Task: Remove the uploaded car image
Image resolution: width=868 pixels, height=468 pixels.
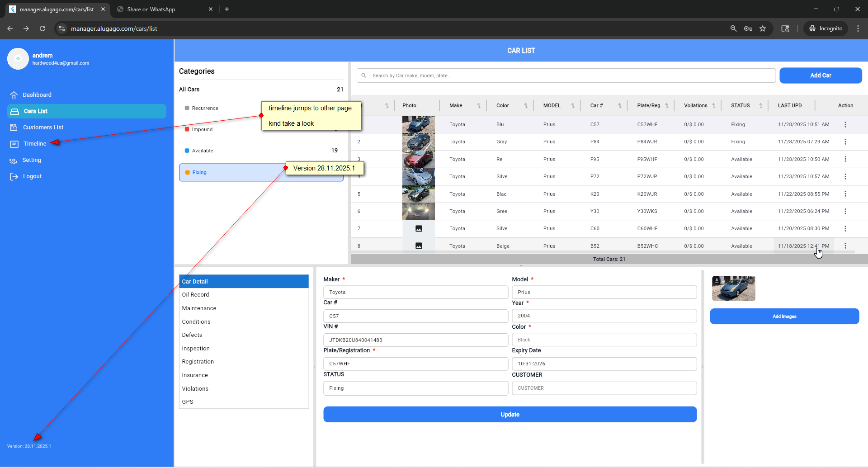Action: click(x=750, y=281)
